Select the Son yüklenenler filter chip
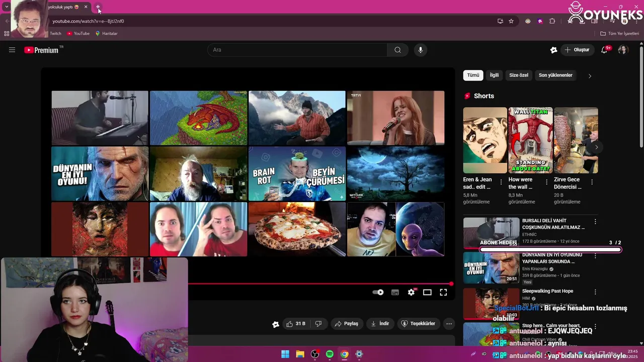 pos(555,75)
